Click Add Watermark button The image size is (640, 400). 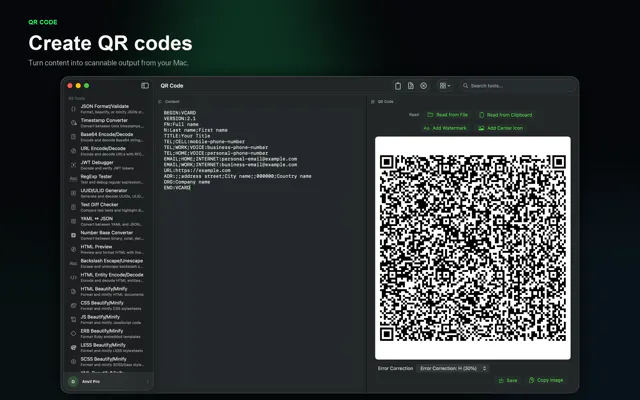point(445,128)
